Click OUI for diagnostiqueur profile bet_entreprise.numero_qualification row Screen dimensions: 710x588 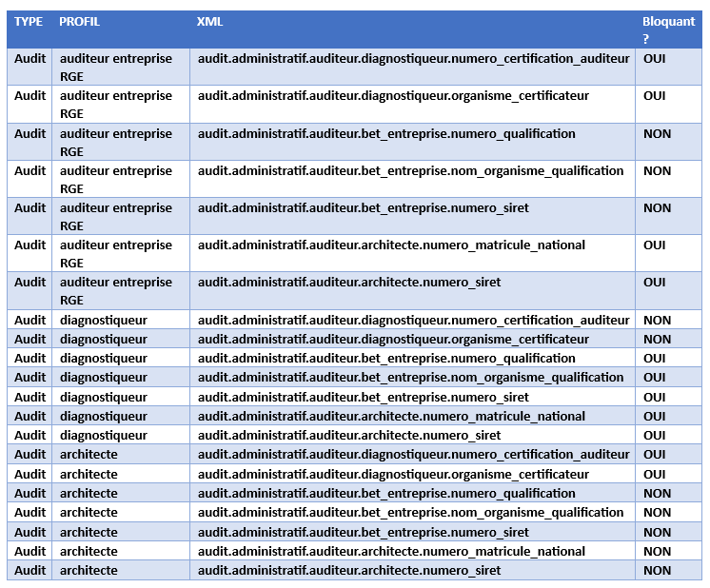[x=654, y=359]
